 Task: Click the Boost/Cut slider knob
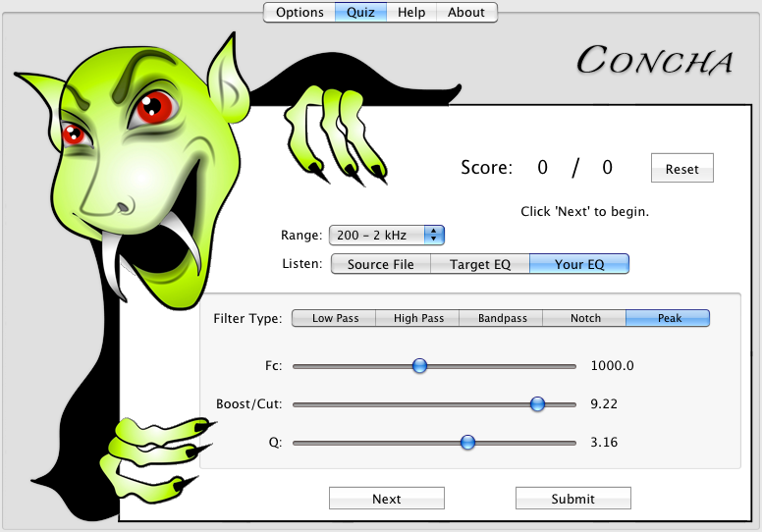tap(537, 403)
